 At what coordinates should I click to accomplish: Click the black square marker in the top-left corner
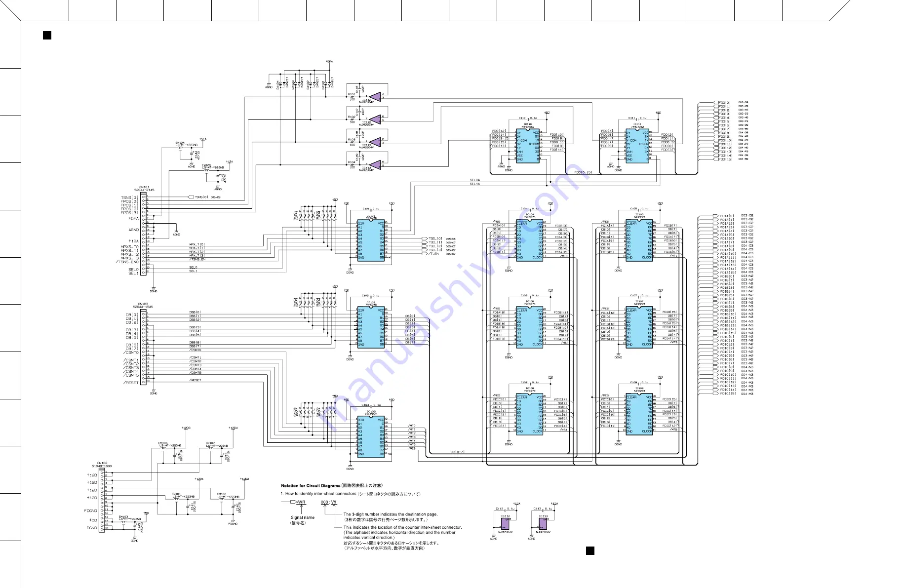(x=47, y=35)
